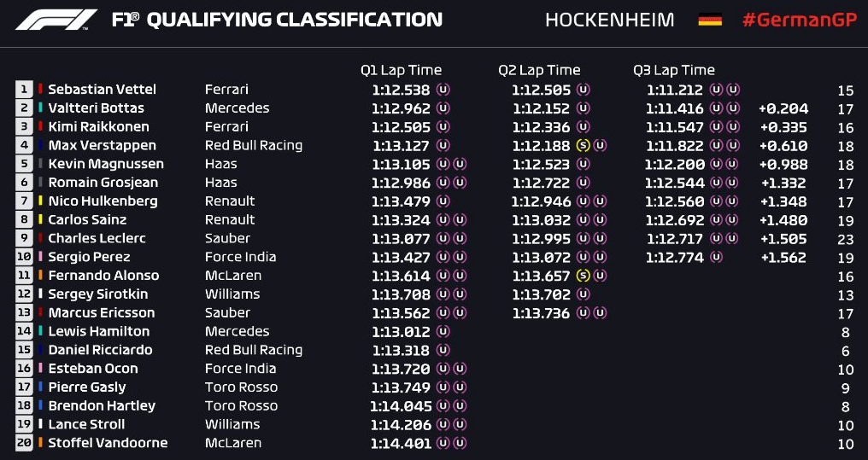Click the F1 logo at top left

pyautogui.click(x=56, y=20)
